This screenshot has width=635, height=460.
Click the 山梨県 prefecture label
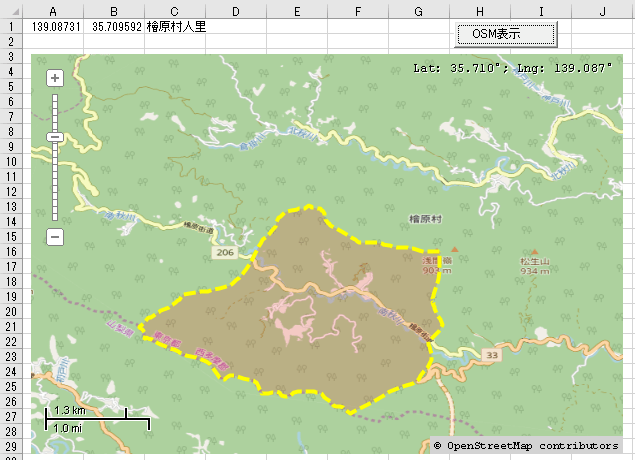coord(120,329)
